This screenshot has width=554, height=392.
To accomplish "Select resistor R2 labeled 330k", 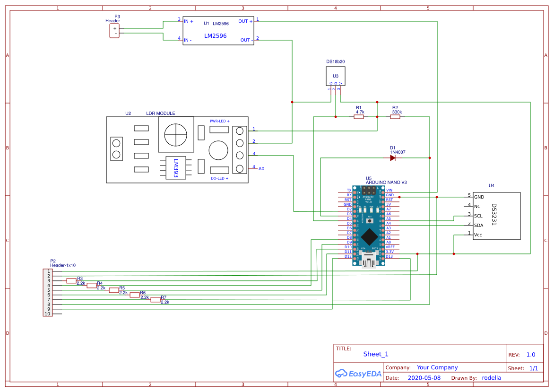I will 395,116.
